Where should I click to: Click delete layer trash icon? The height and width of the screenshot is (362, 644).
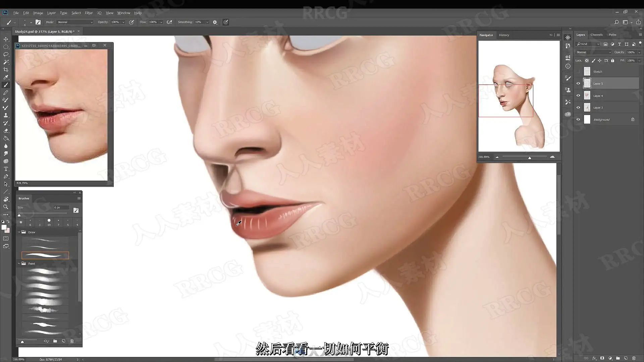(634, 358)
